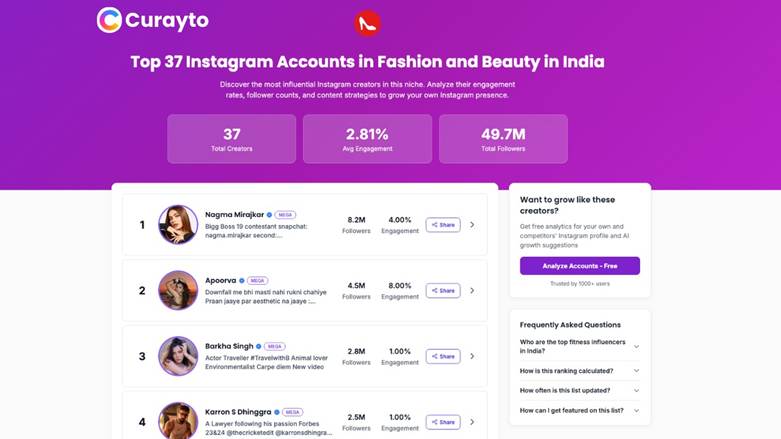Viewport: 781px width, 439px height.
Task: Expand "How can I get featured" question
Action: [636, 411]
